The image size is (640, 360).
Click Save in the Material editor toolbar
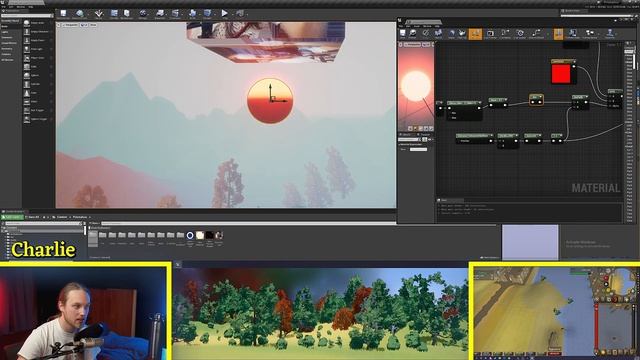coord(403,34)
